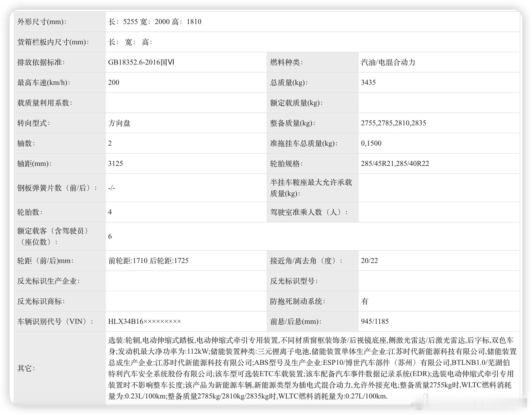
Task: Click the 汽油/电混合动力 fuel type value
Action: point(388,62)
